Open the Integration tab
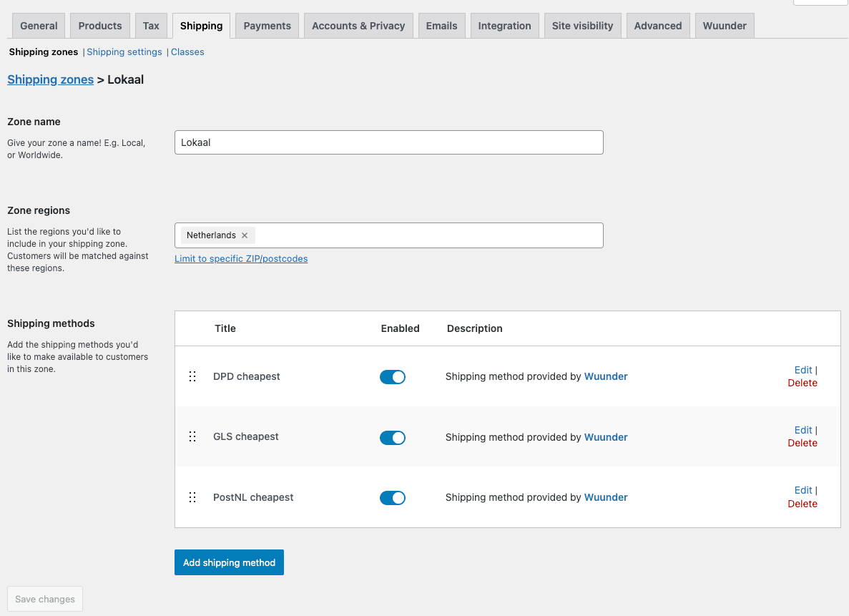 (505, 26)
